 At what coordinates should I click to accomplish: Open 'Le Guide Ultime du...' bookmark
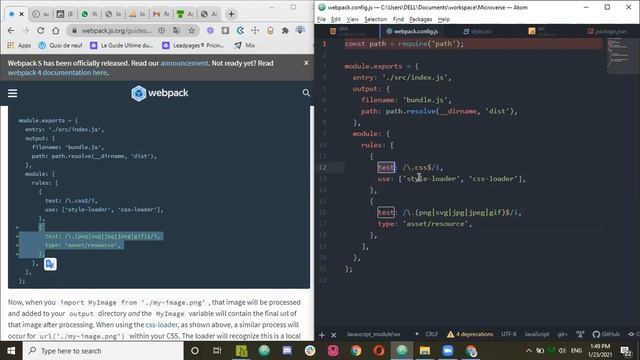click(122, 45)
